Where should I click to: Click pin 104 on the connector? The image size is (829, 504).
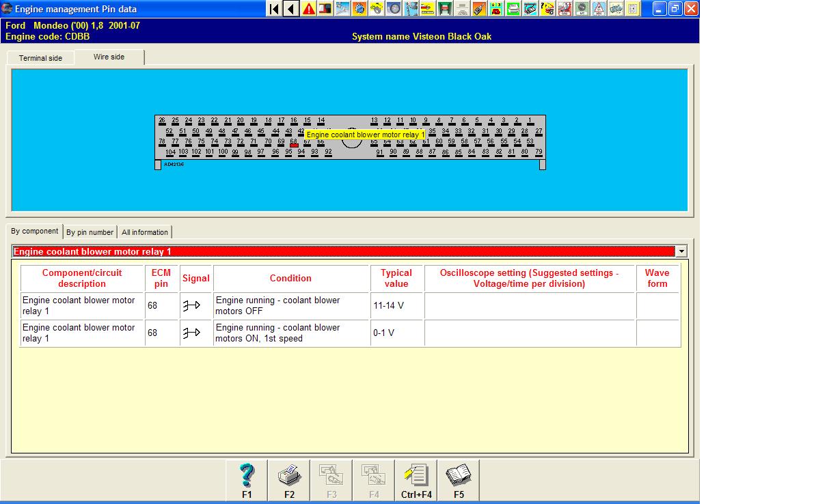pyautogui.click(x=170, y=153)
